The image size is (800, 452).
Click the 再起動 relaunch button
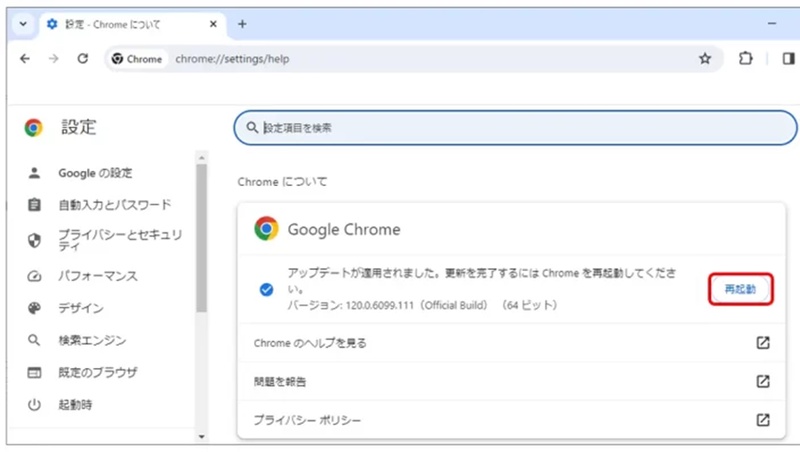point(740,289)
